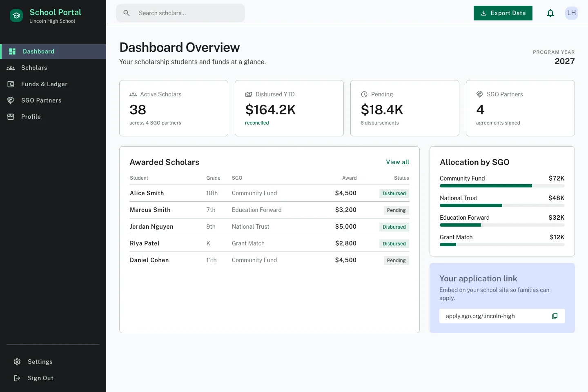Click the Funds & Ledger wallet icon
This screenshot has height=392, width=588.
(11, 84)
